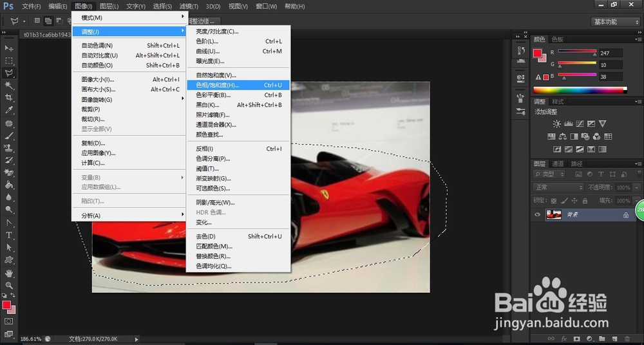This screenshot has width=644, height=345.
Task: Switch to the 通道 tab
Action: [558, 163]
